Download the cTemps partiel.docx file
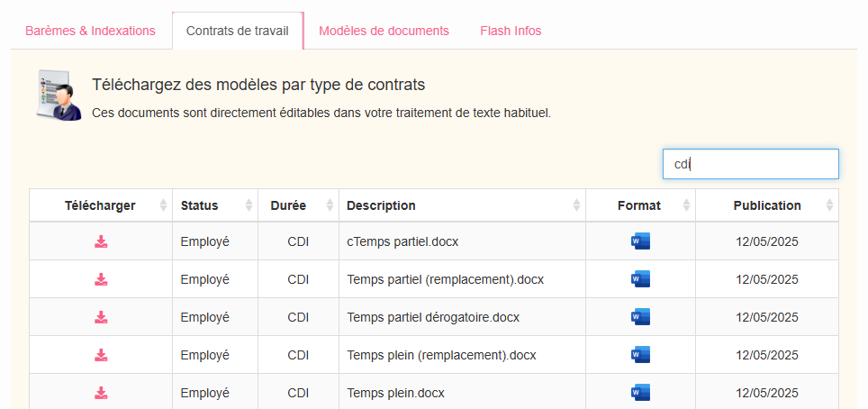This screenshot has height=409, width=868. pos(102,241)
